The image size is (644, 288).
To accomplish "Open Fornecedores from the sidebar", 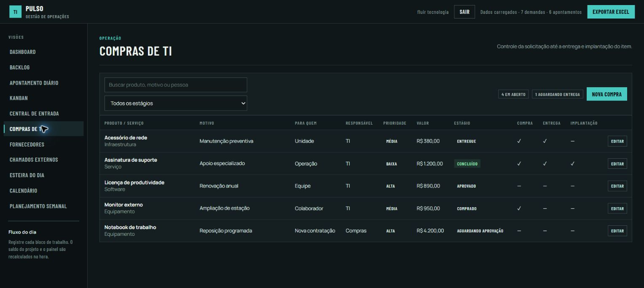I will (x=27, y=144).
